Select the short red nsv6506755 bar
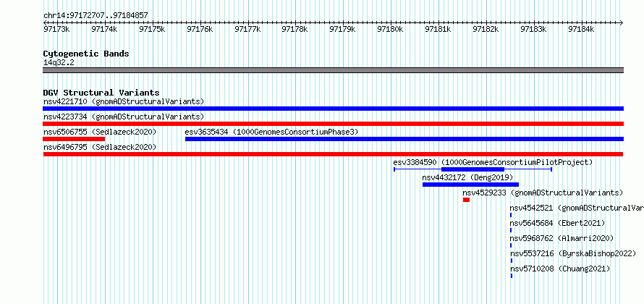 (74, 139)
